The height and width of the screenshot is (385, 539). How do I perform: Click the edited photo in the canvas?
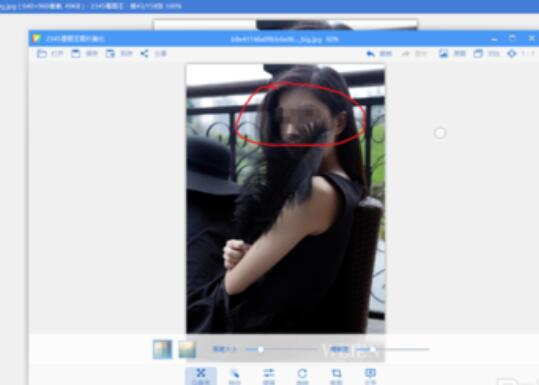tap(286, 199)
